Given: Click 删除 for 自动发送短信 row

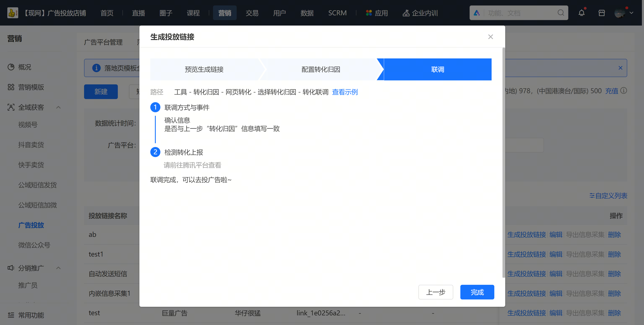Looking at the screenshot, I should 614,274.
